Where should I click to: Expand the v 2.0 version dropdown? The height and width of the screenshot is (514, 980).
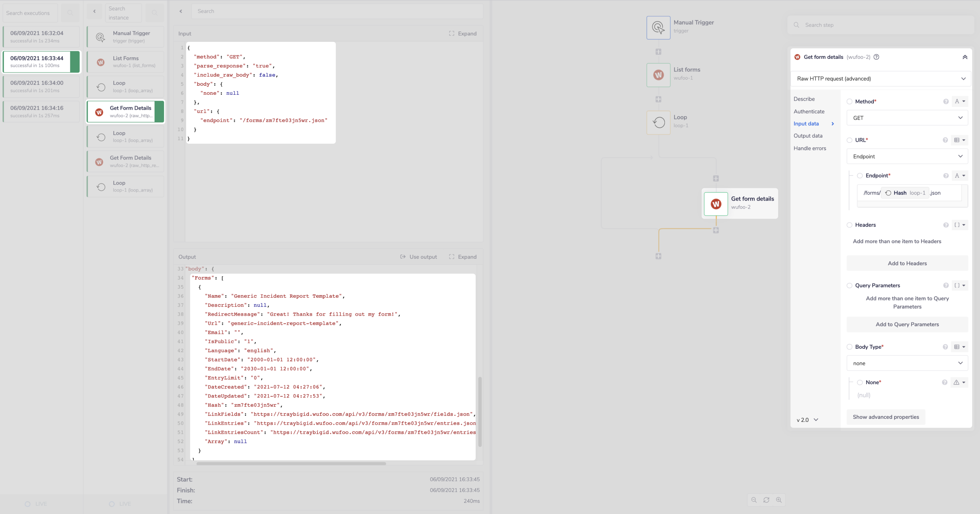pyautogui.click(x=807, y=420)
